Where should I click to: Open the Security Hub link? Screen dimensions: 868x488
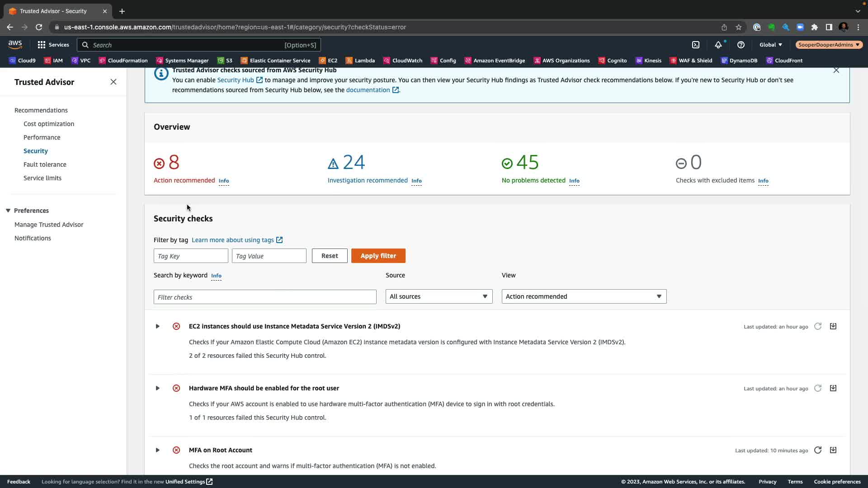236,80
